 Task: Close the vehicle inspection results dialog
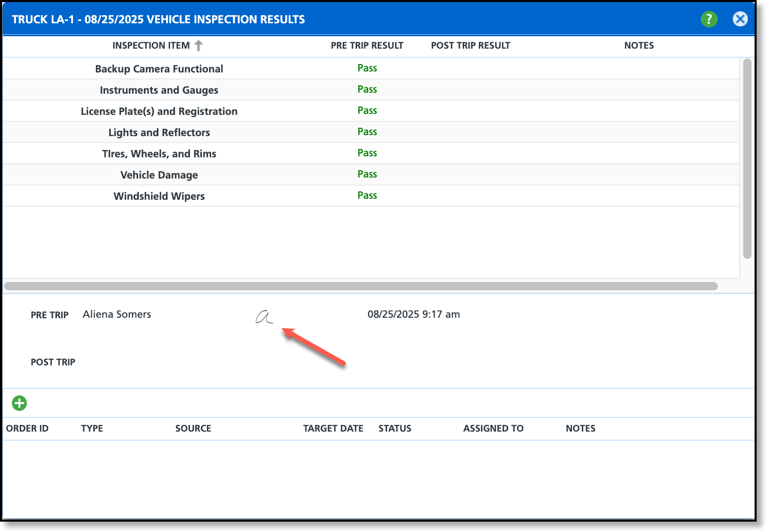click(740, 19)
